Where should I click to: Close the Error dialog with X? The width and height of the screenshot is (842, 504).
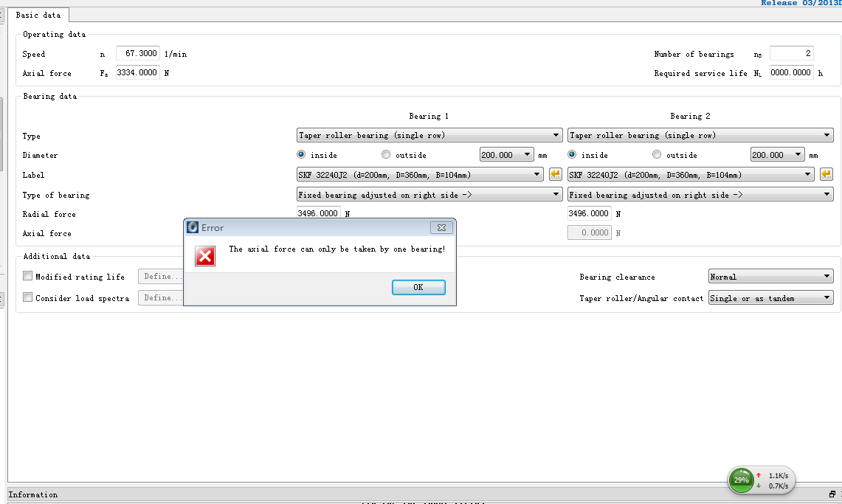[441, 227]
